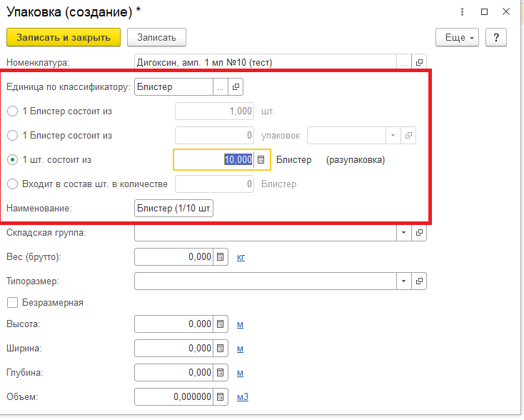This screenshot has width=524, height=420.
Task: Open the Еще dropdown menu
Action: coord(457,37)
